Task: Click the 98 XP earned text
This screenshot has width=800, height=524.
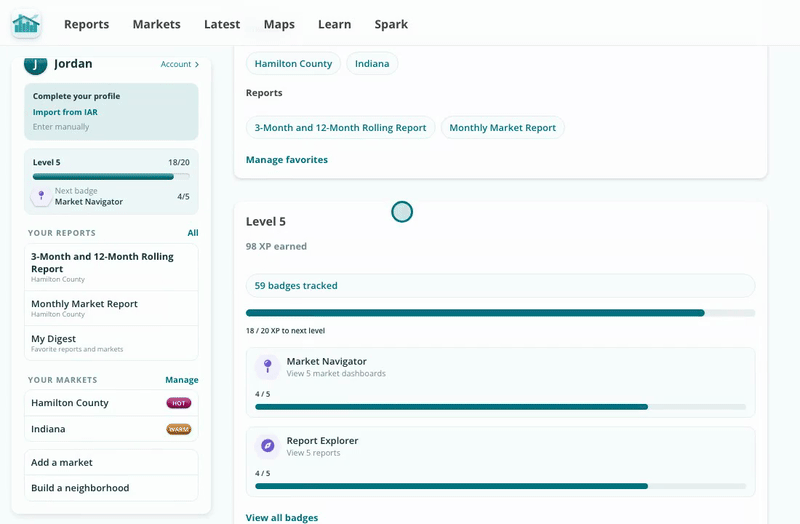Action: tap(276, 246)
